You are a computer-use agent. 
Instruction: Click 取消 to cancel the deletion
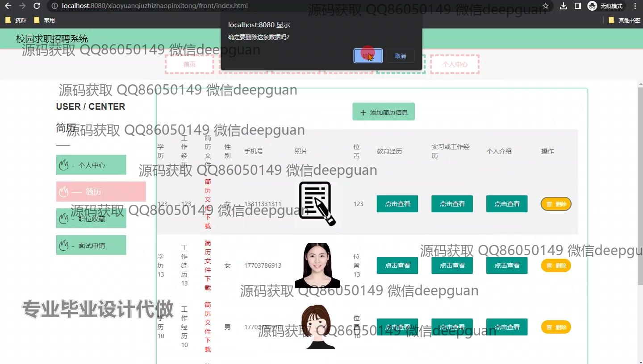tap(401, 56)
